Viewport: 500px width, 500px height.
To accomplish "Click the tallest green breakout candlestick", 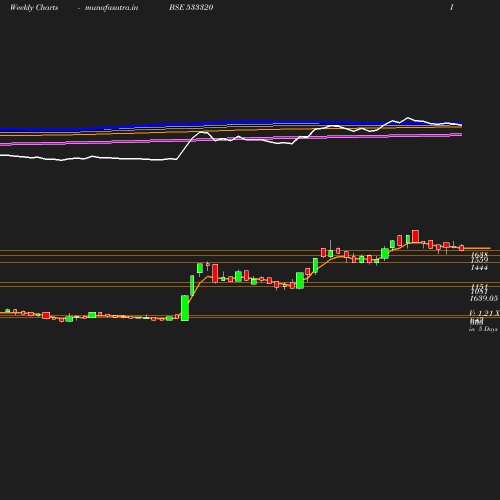I will tap(185, 308).
